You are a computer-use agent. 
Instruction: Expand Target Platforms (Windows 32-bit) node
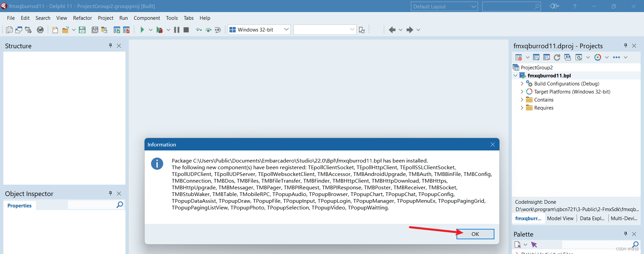[x=522, y=92]
